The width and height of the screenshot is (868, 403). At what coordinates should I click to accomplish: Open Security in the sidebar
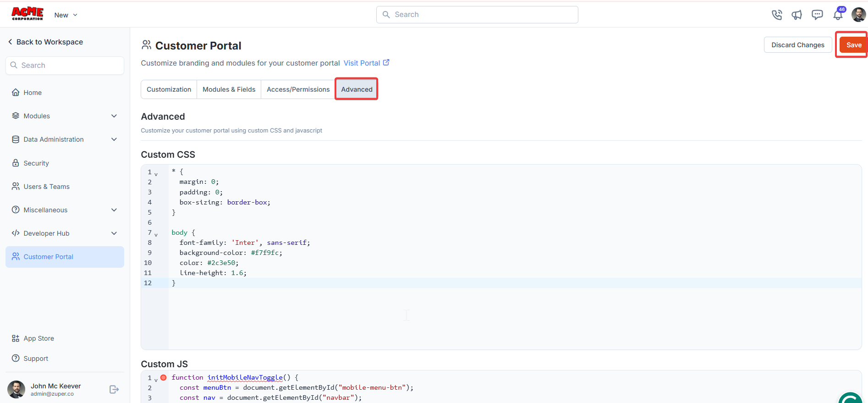click(x=65, y=163)
